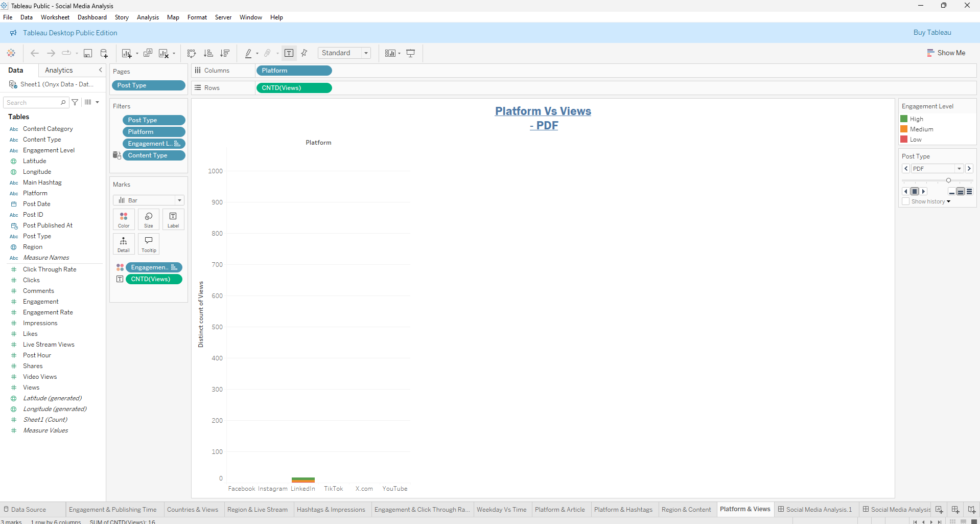Open the Format menu
This screenshot has height=524, width=980.
197,17
